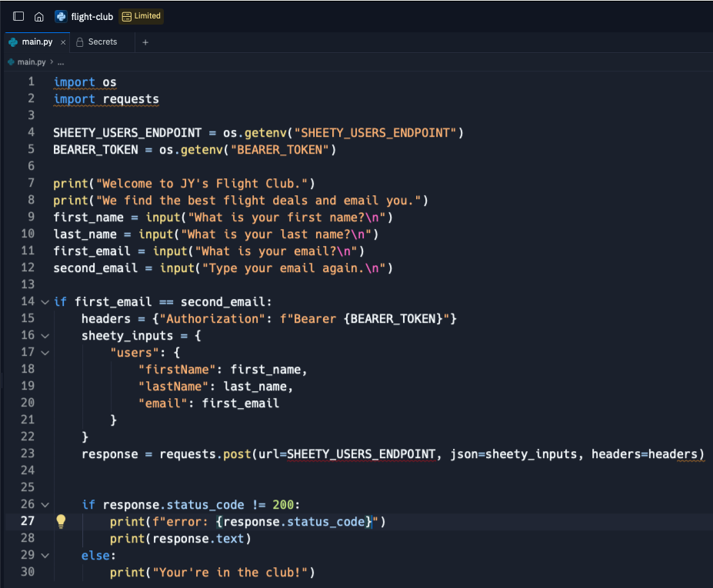
Task: Open the lightbulb quick-fix on line 27
Action: 61,522
